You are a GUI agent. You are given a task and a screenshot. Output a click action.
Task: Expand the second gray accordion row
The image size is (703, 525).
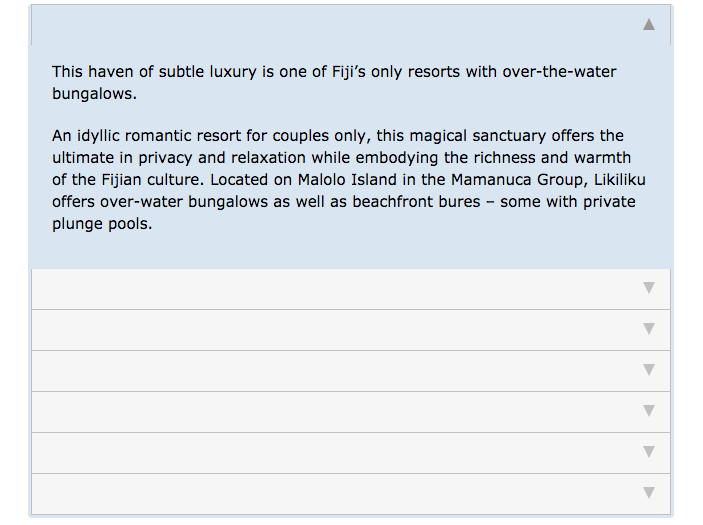tap(351, 330)
